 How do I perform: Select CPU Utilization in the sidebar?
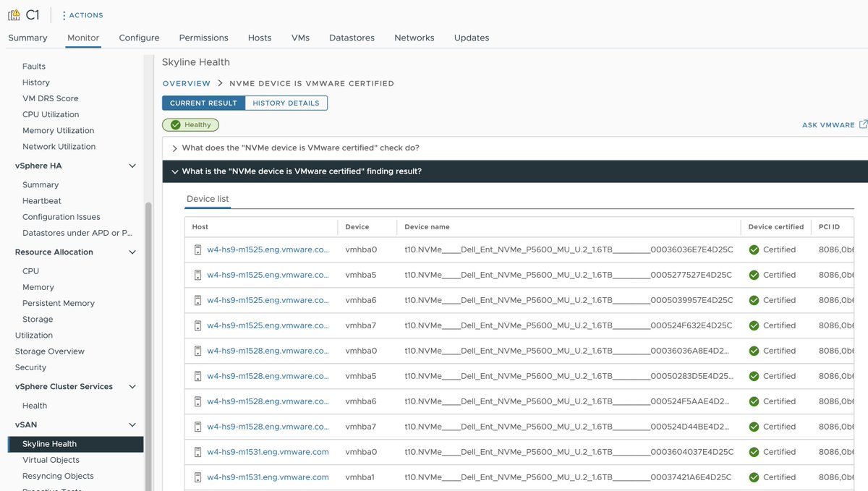[x=51, y=114]
